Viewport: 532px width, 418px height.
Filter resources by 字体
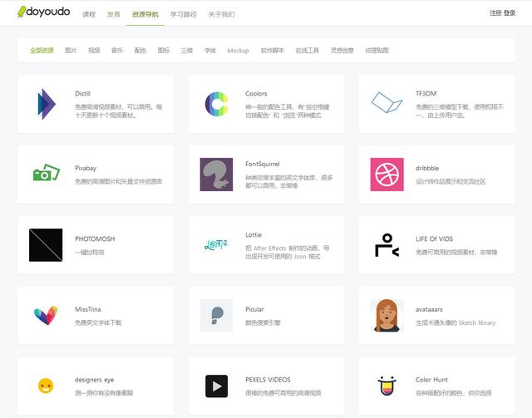210,50
